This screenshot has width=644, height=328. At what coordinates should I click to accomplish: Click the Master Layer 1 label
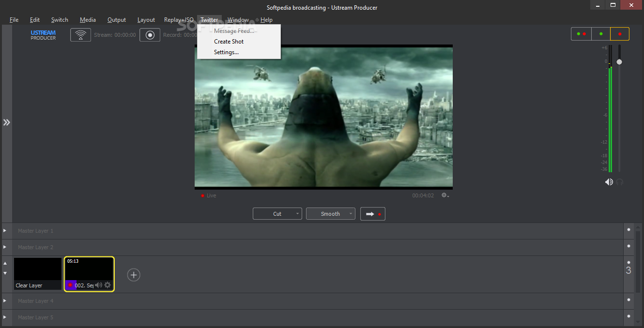tap(36, 231)
